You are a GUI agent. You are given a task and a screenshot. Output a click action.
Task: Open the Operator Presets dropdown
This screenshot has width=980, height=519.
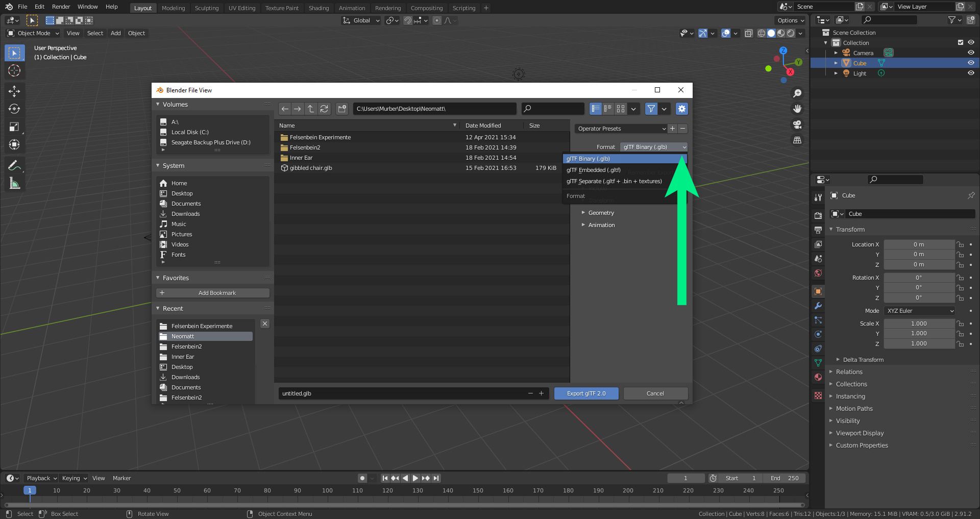(x=621, y=129)
